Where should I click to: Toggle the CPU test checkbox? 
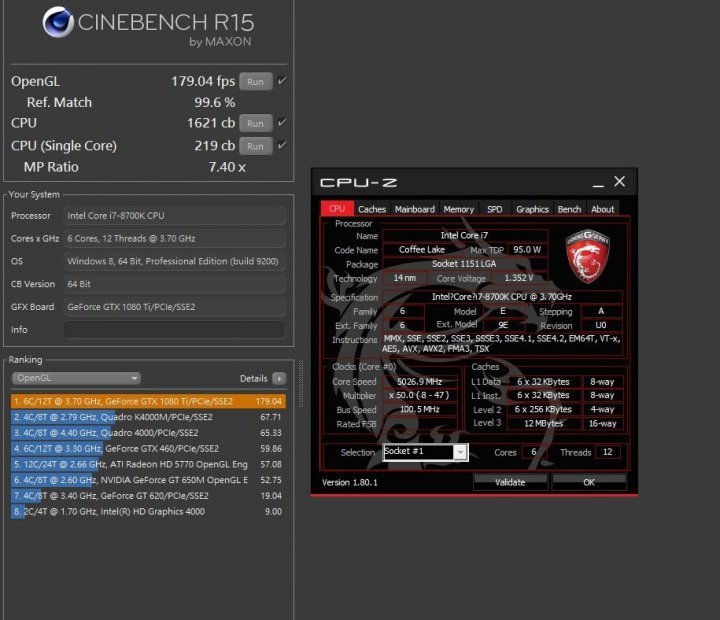point(282,122)
